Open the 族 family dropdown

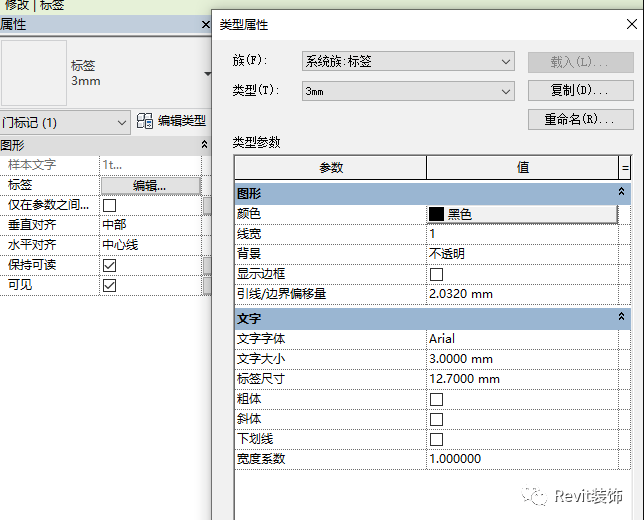pyautogui.click(x=407, y=61)
